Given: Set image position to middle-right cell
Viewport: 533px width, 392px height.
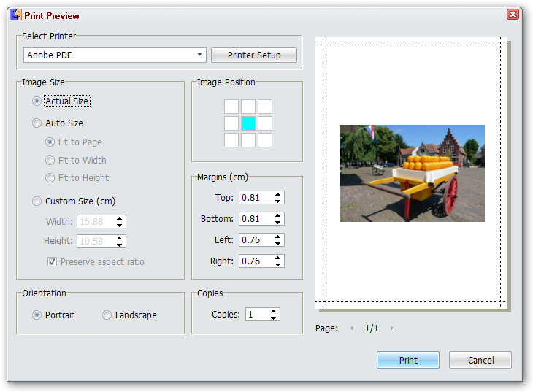Looking at the screenshot, I should [x=265, y=123].
